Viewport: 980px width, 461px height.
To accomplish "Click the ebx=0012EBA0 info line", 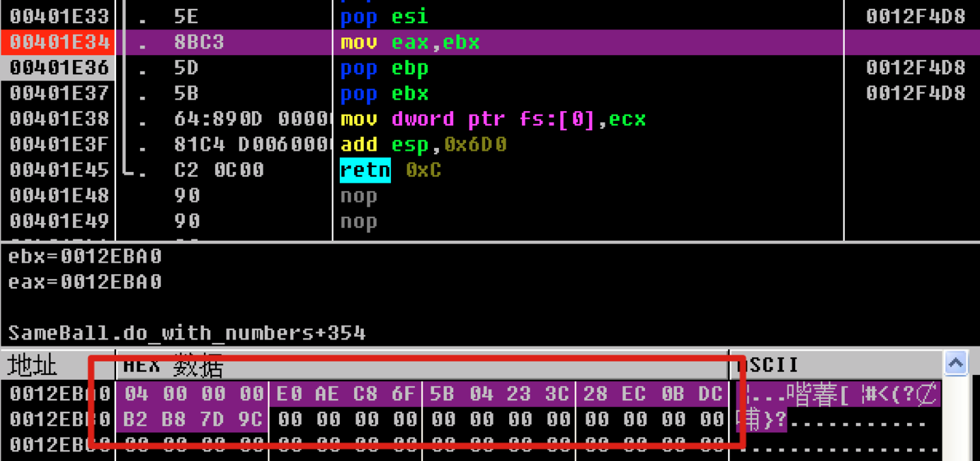I will point(85,256).
